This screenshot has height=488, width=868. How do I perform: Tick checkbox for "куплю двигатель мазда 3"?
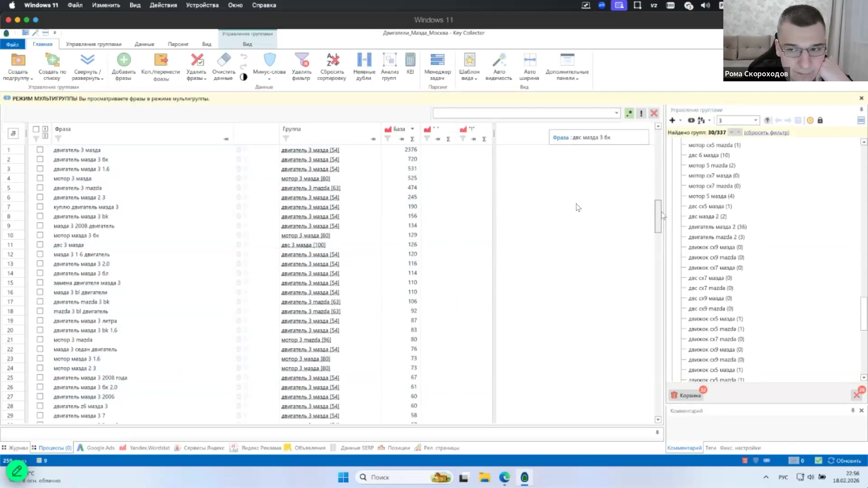(x=40, y=206)
